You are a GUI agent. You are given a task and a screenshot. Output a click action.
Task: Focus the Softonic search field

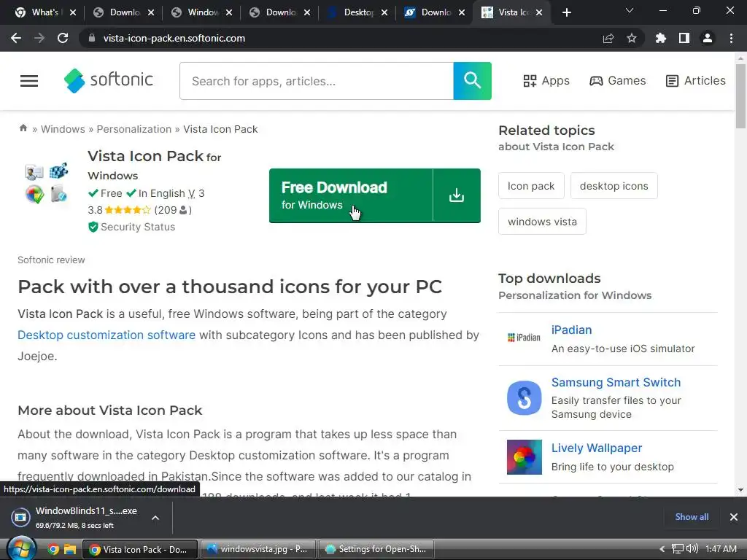click(x=317, y=80)
